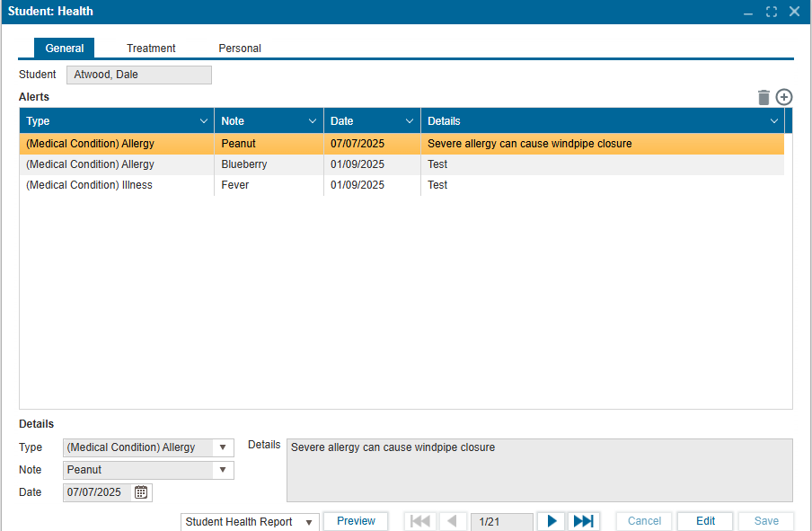The image size is (812, 531).
Task: Open the Date calendar picker icon
Action: point(141,492)
